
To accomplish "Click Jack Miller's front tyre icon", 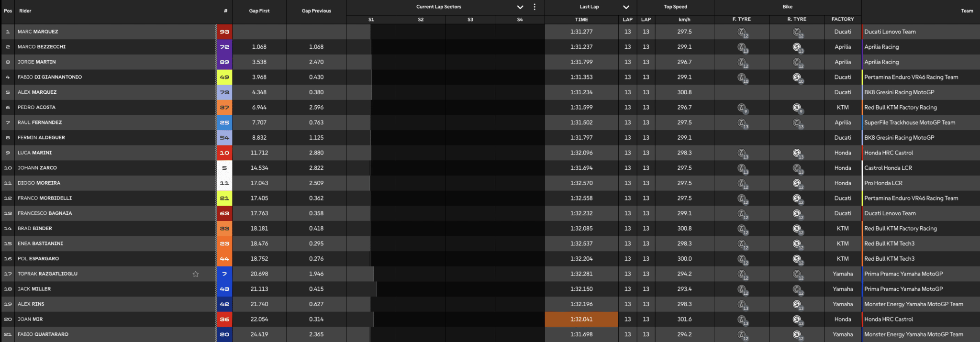I will point(742,290).
